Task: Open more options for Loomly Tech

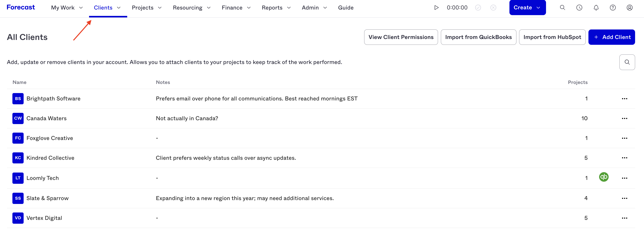Action: [x=624, y=178]
